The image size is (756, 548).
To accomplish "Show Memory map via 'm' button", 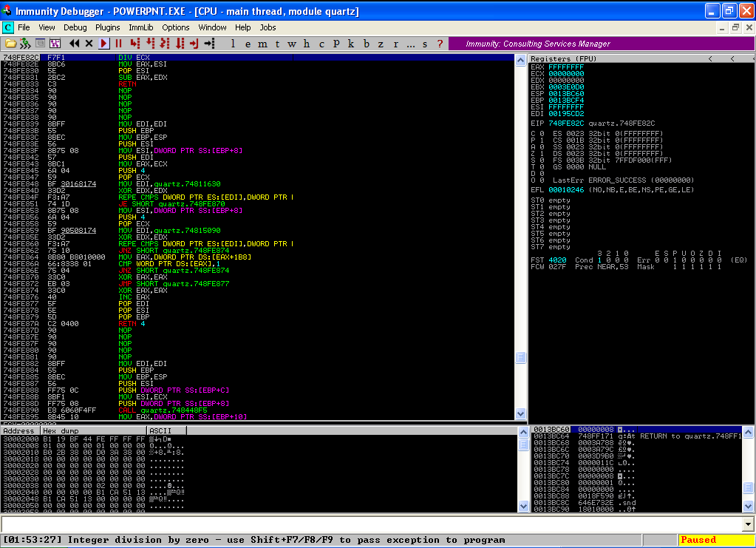I will pyautogui.click(x=262, y=44).
